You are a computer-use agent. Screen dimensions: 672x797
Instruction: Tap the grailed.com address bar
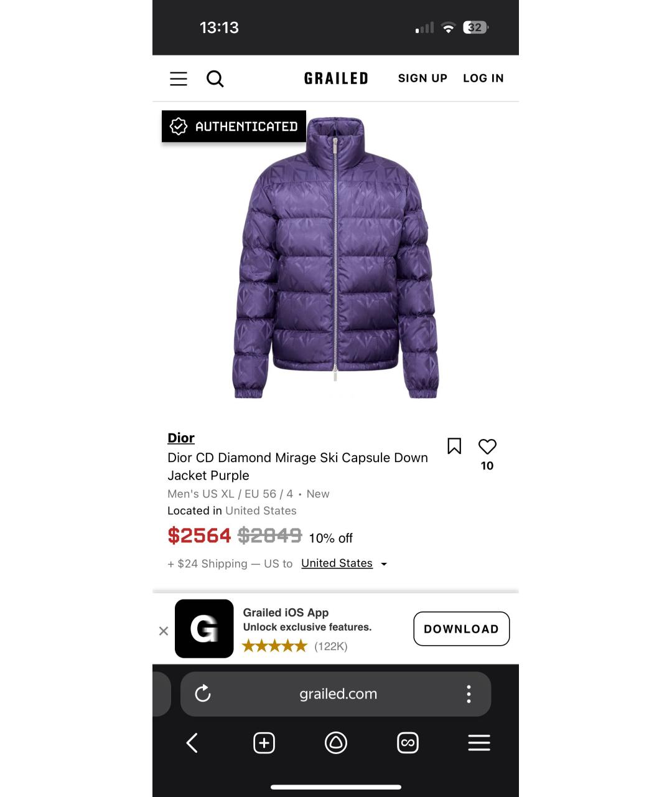click(x=338, y=694)
